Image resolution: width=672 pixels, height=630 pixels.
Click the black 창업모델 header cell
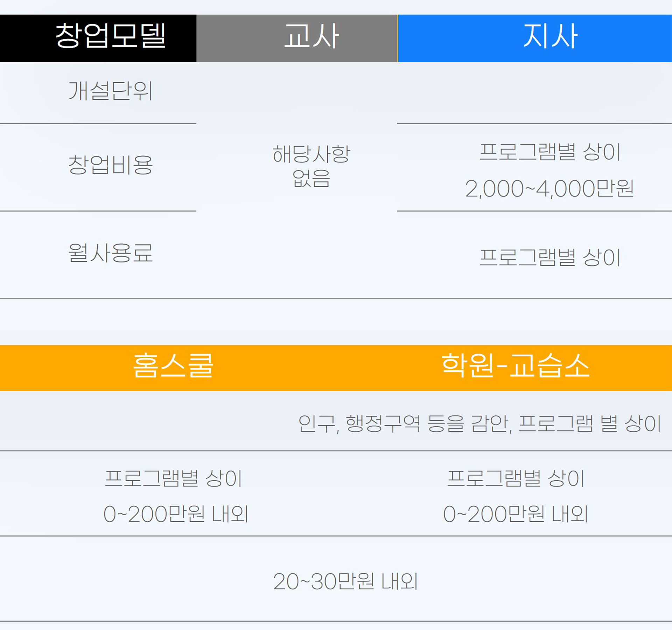click(98, 38)
